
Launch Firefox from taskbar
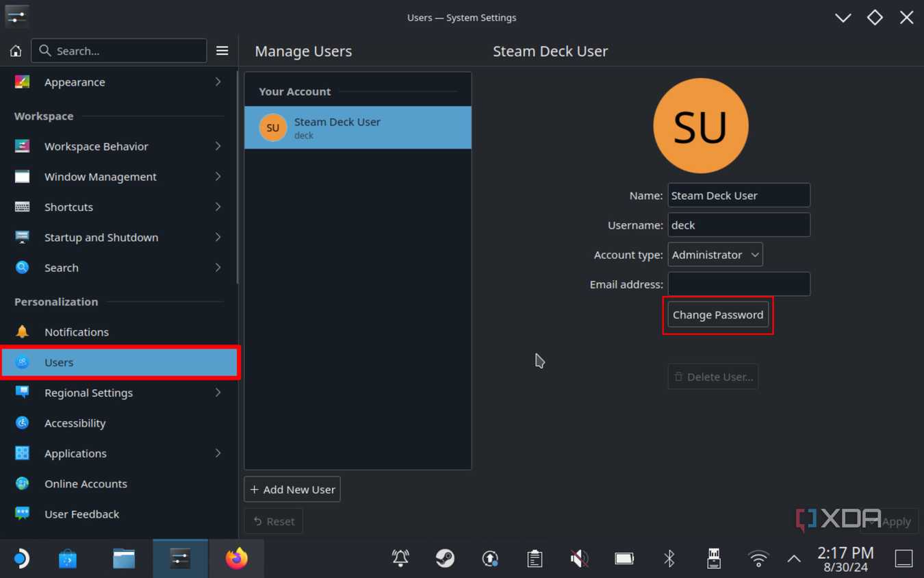click(237, 559)
